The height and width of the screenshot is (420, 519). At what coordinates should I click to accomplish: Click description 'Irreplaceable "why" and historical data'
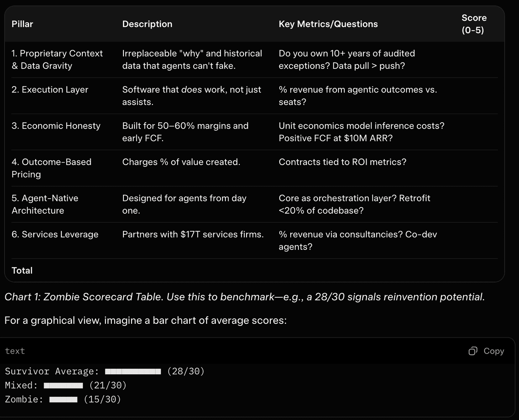click(192, 60)
